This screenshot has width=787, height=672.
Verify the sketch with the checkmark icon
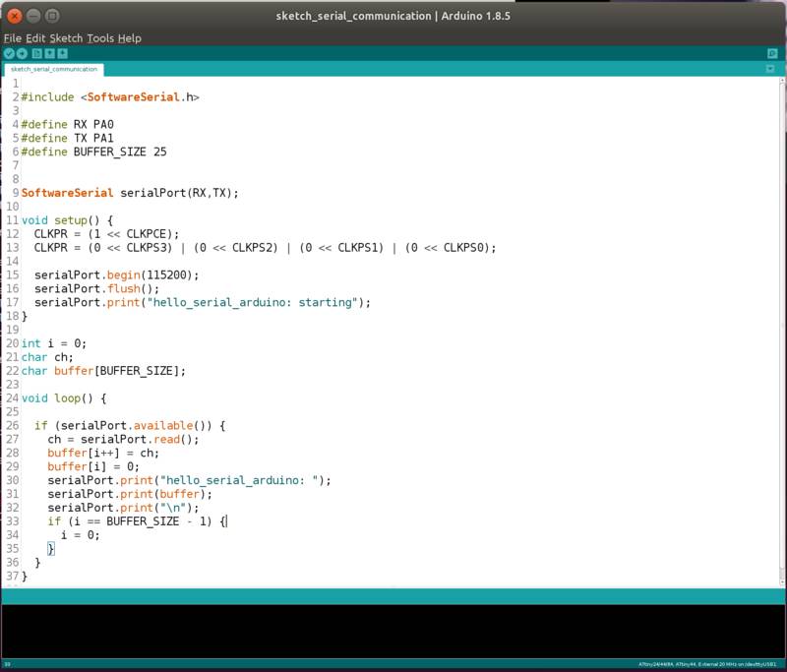point(12,51)
